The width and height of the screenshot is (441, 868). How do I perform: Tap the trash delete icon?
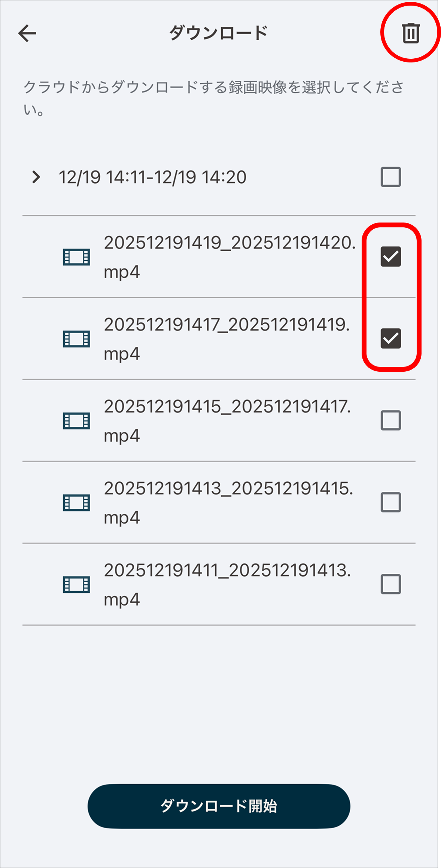click(411, 33)
